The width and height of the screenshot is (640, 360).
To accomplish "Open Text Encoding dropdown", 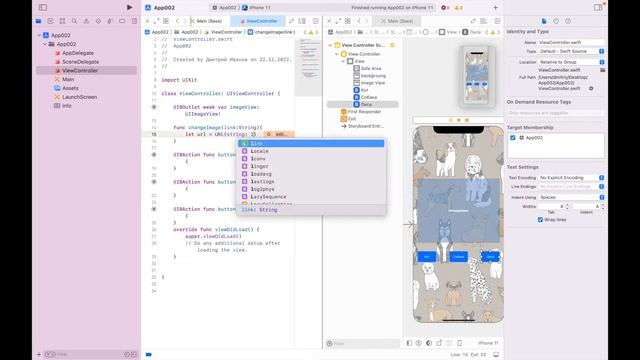I will [x=571, y=178].
